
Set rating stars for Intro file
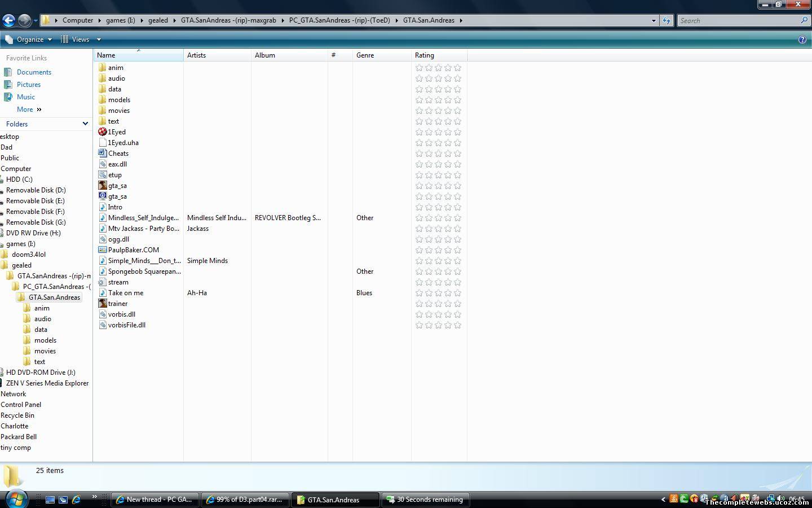coord(438,207)
